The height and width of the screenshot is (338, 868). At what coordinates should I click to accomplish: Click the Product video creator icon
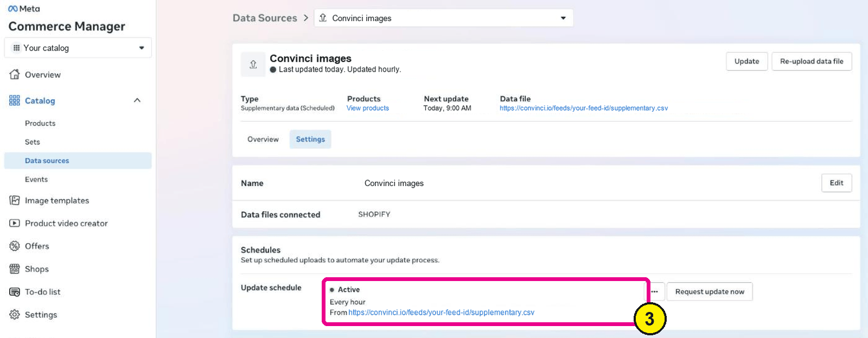pyautogui.click(x=15, y=223)
